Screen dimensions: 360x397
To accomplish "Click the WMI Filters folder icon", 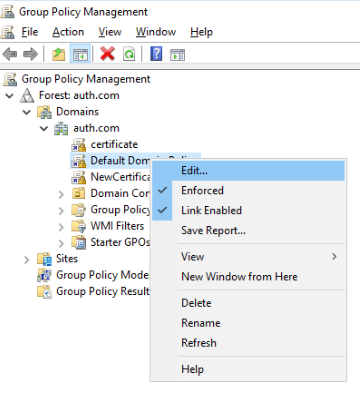I will coord(79,226).
